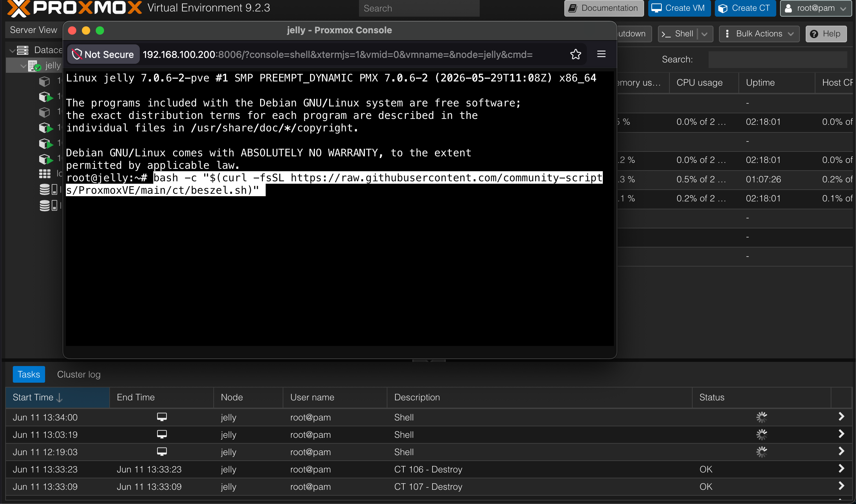Click the green zoom button of the console window

point(100,31)
